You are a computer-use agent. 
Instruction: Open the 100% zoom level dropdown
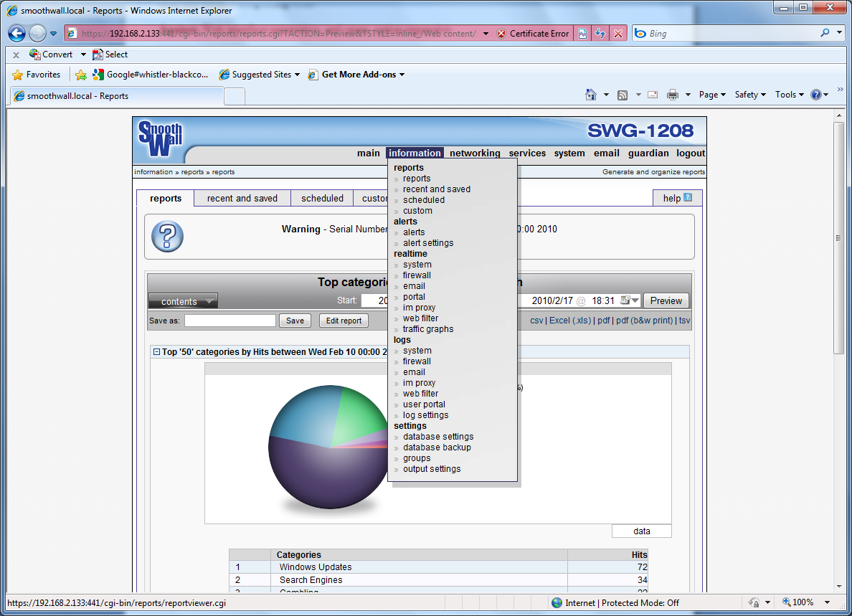(828, 602)
